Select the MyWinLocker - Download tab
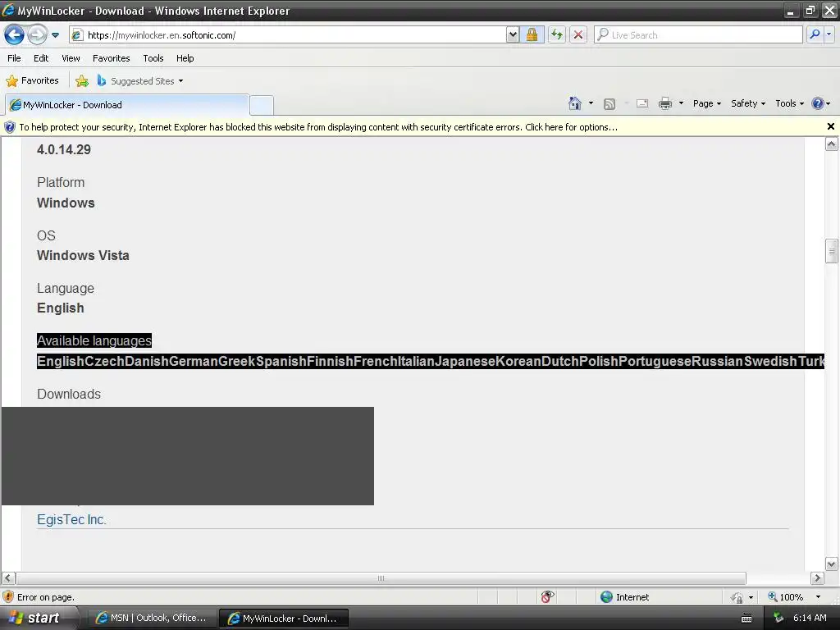Viewport: 840px width, 630px height. pos(127,105)
